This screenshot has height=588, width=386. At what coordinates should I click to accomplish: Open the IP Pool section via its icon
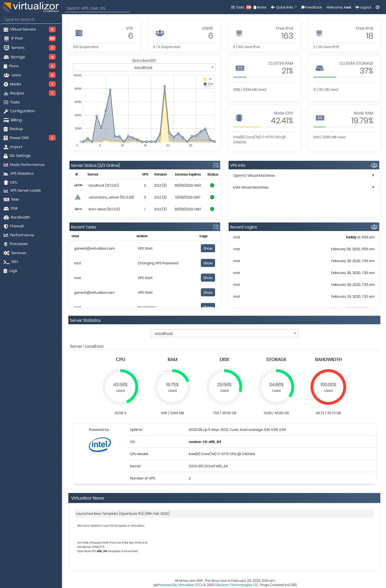click(6, 38)
